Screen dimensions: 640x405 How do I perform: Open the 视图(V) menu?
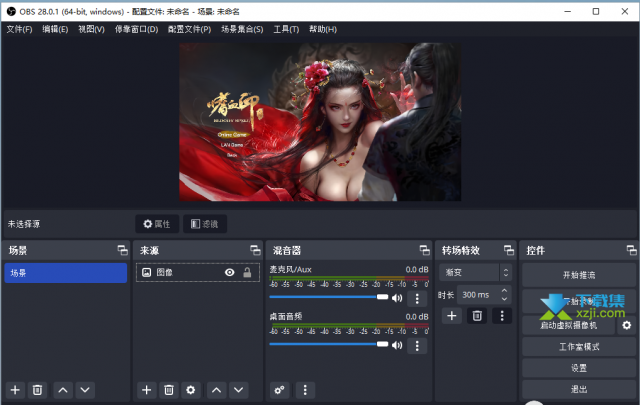pyautogui.click(x=91, y=29)
